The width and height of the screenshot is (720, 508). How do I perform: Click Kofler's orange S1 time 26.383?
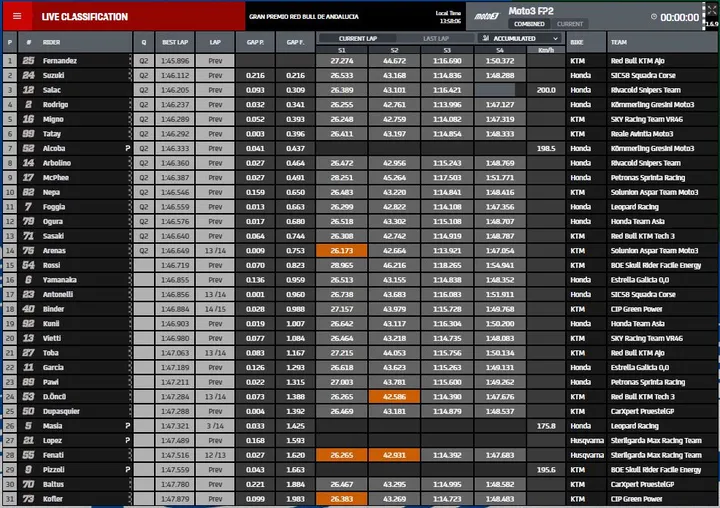point(342,499)
